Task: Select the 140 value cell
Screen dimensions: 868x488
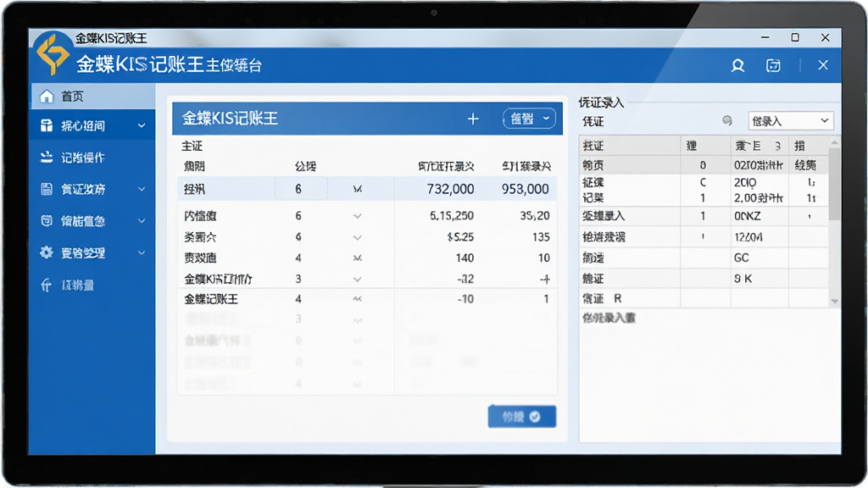Action: 465,258
